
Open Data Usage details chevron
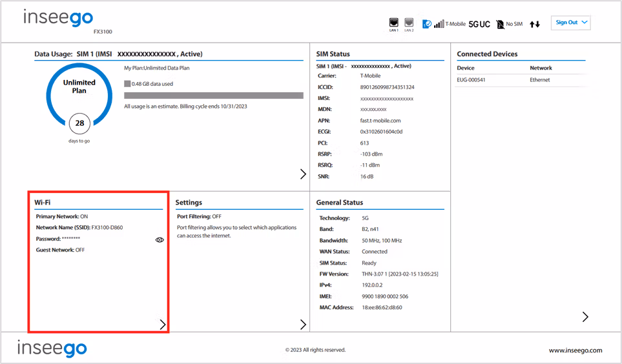pyautogui.click(x=303, y=174)
